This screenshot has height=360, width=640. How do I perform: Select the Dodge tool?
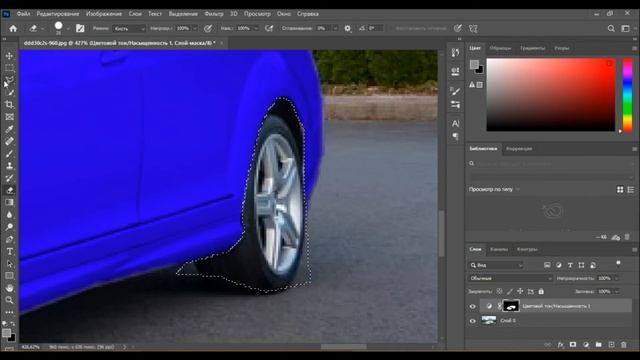point(9,227)
